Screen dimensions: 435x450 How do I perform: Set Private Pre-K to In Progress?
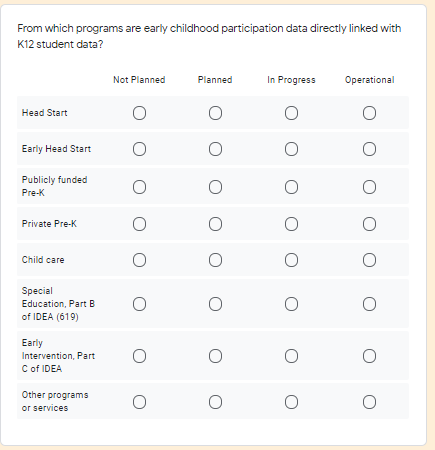click(291, 224)
